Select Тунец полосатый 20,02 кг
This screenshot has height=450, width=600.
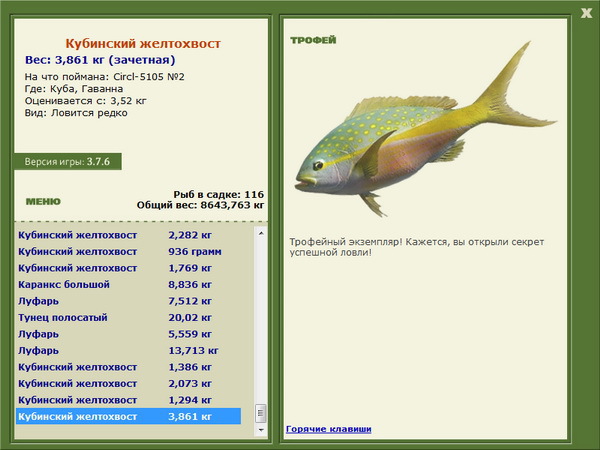coord(129,317)
